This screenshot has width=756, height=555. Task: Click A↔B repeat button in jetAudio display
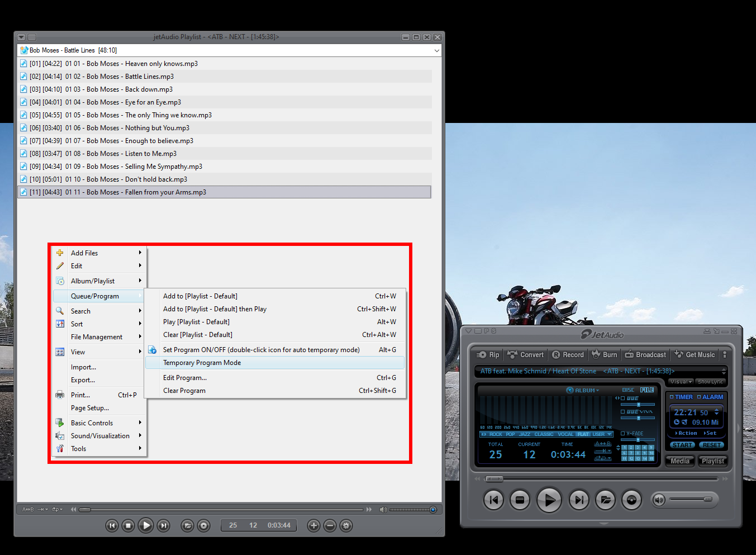tap(603, 444)
